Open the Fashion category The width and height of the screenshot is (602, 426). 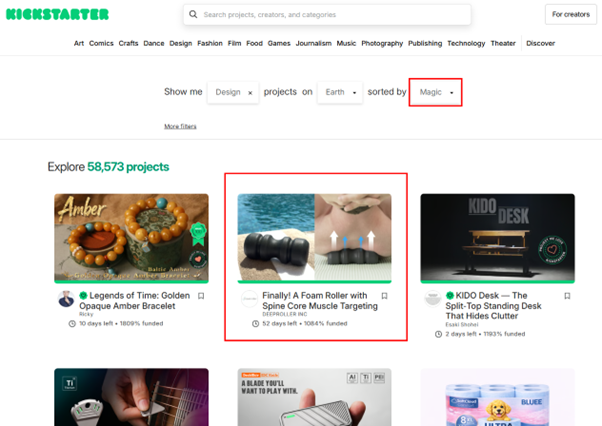tap(210, 43)
